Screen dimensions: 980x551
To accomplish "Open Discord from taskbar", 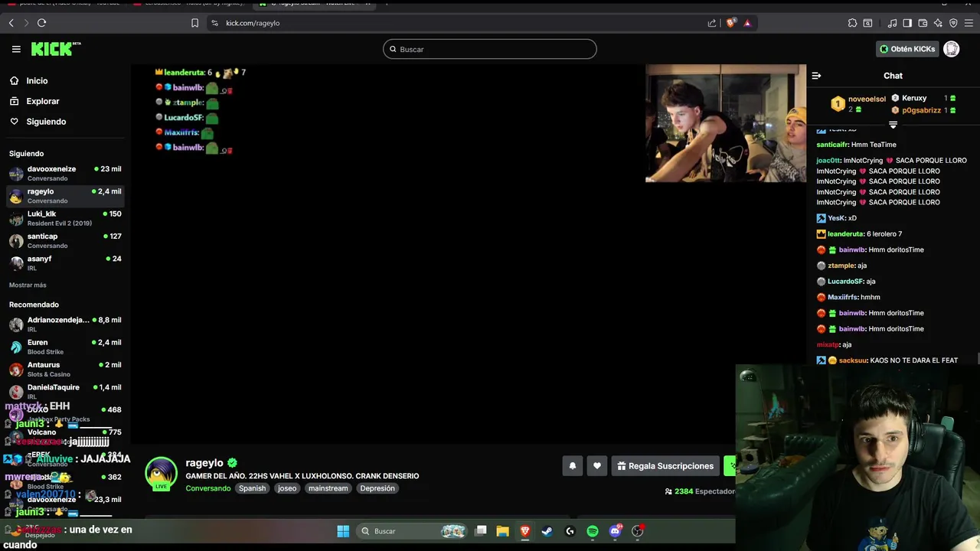I will click(x=616, y=531).
